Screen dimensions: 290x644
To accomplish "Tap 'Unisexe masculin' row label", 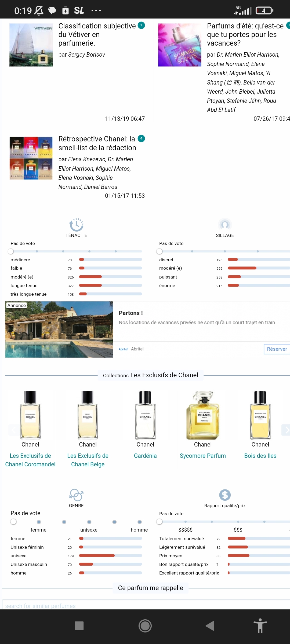I will coord(29,564).
